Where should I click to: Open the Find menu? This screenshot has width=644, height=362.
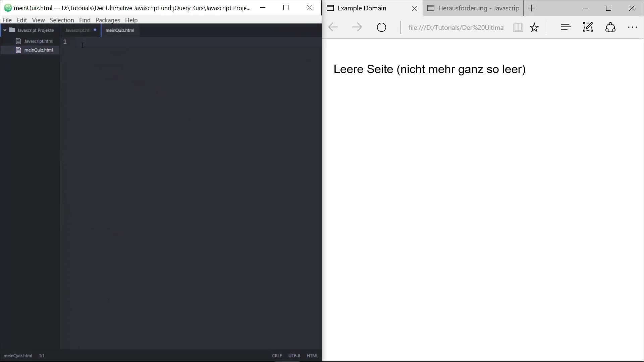tap(85, 20)
